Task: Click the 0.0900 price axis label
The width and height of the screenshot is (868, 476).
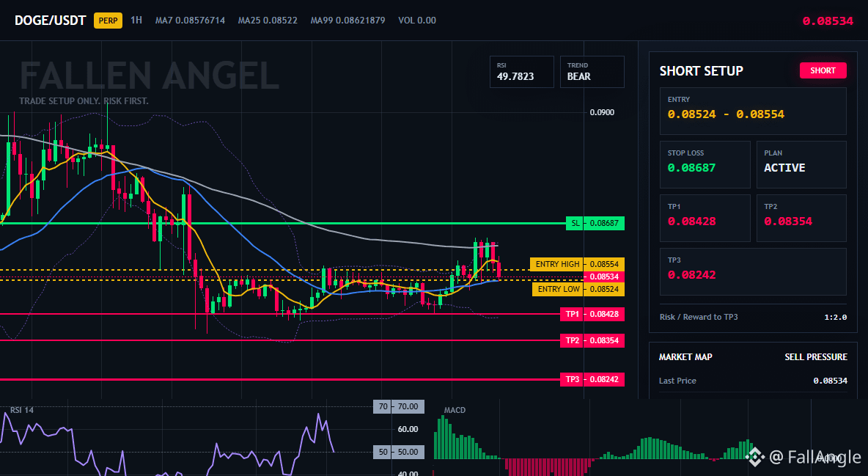Action: point(602,112)
